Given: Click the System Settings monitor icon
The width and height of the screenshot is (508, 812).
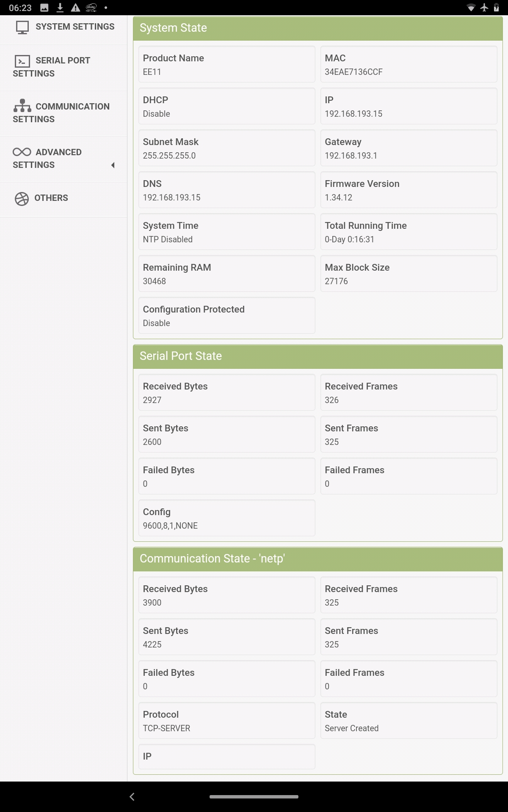Looking at the screenshot, I should [x=22, y=27].
